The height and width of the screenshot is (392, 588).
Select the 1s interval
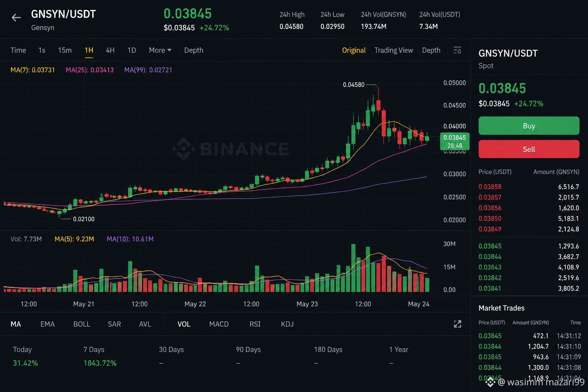point(42,50)
